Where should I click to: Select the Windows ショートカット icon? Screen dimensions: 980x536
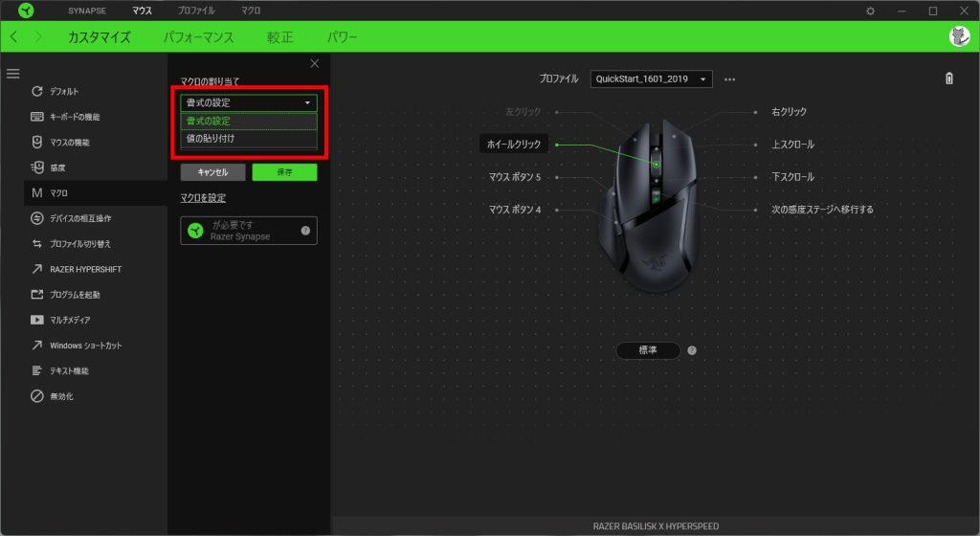[x=37, y=345]
